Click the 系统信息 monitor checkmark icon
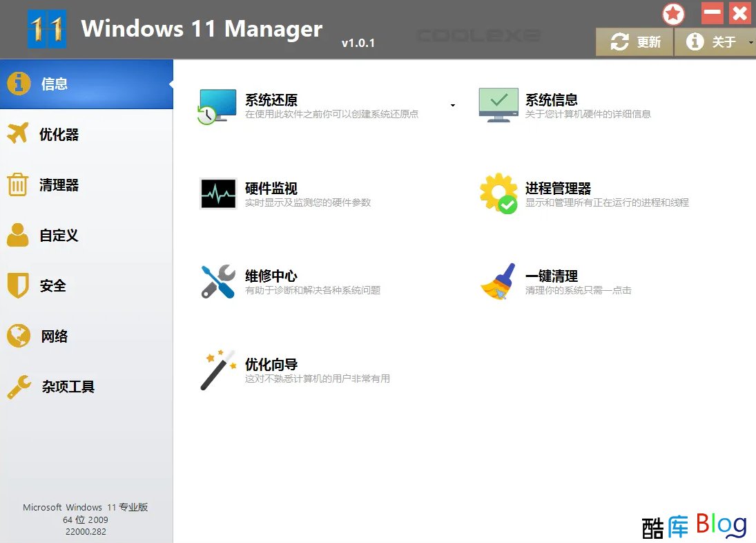 [x=498, y=105]
